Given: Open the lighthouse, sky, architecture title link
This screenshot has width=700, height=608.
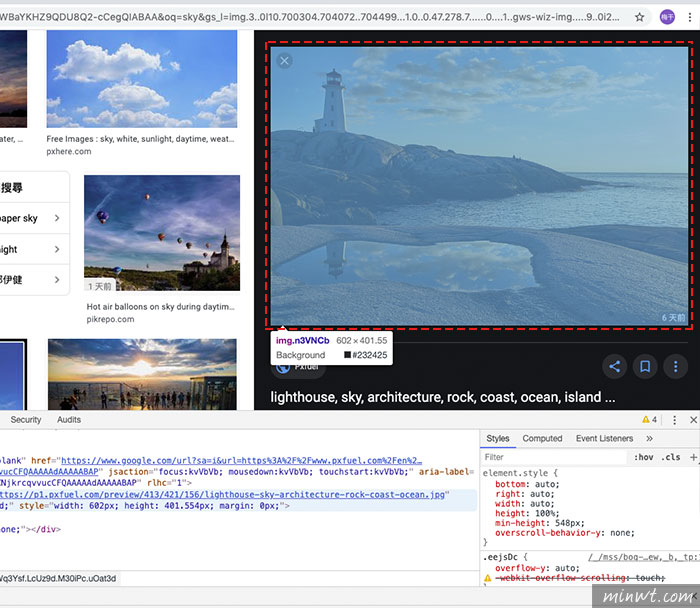Looking at the screenshot, I should click(442, 397).
